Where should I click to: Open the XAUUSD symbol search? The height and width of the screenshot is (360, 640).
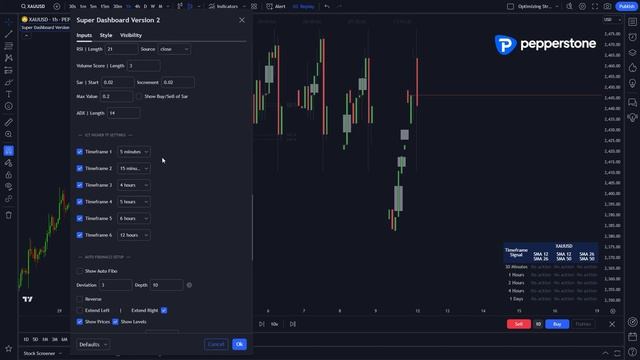coord(33,6)
